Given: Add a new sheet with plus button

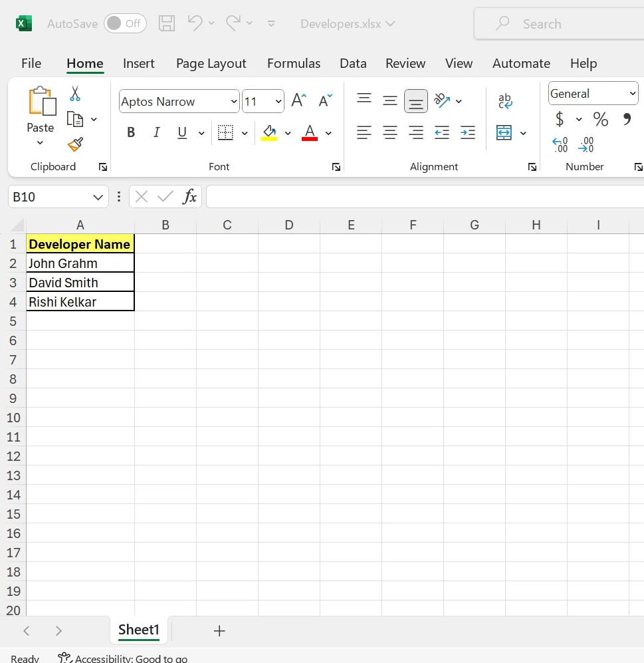Looking at the screenshot, I should point(219,631).
